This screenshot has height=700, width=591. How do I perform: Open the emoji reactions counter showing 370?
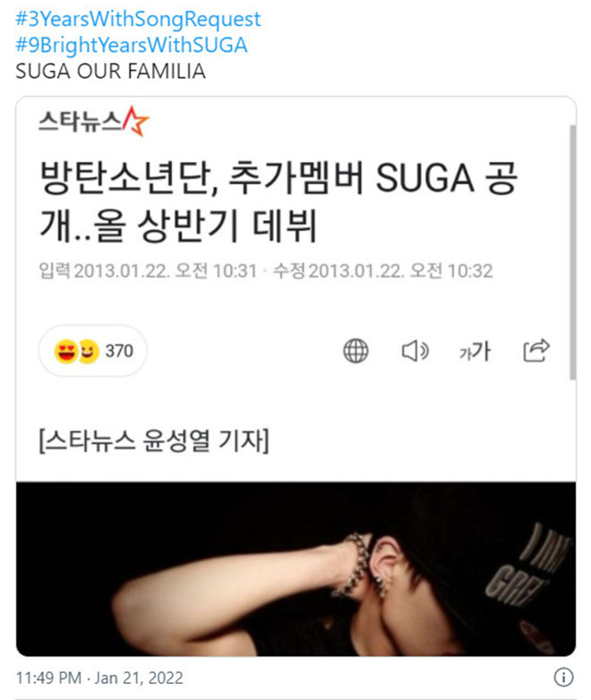click(x=93, y=351)
